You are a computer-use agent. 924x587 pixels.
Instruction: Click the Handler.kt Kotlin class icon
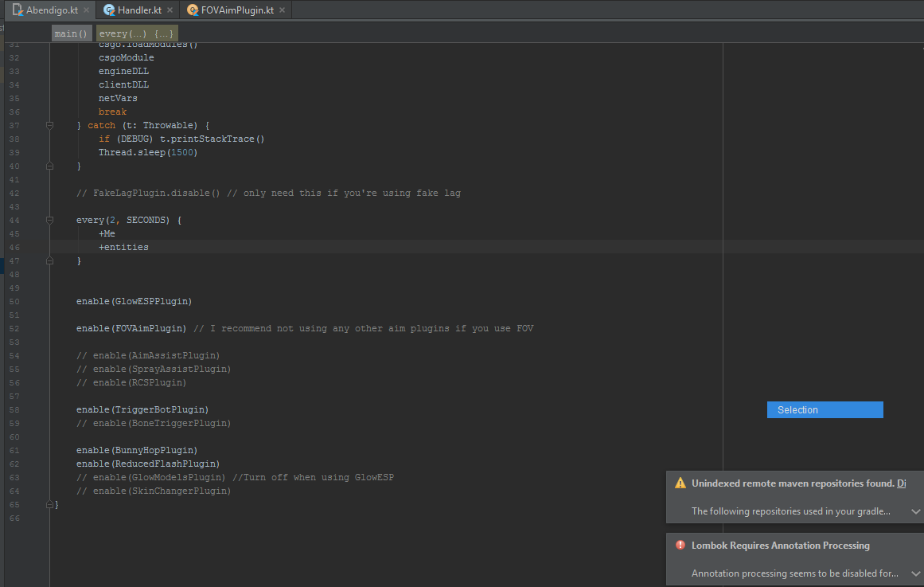[x=109, y=10]
